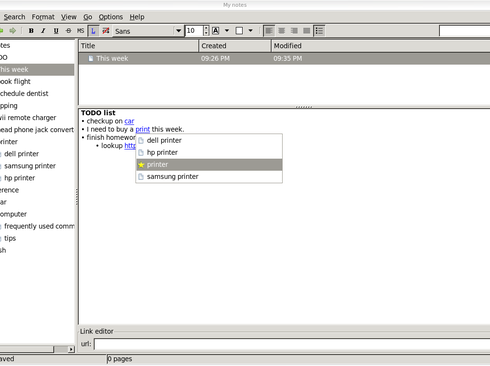Justify text alignment
Viewport: 490px width, 366px height.
[307, 31]
